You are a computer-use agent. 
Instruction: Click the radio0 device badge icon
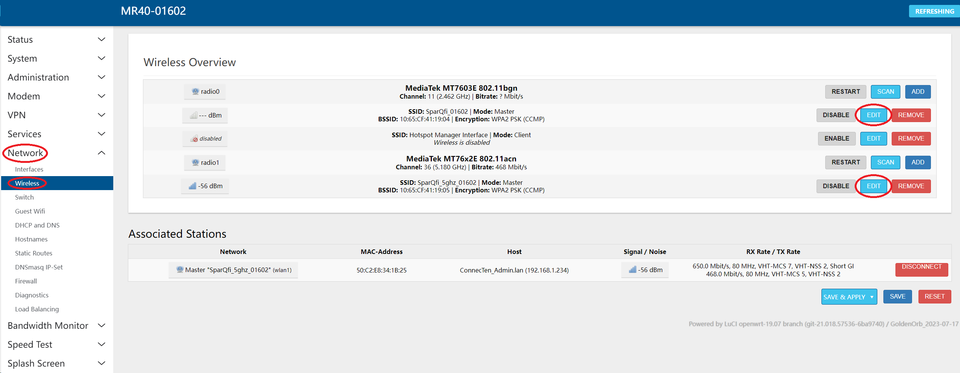click(205, 92)
